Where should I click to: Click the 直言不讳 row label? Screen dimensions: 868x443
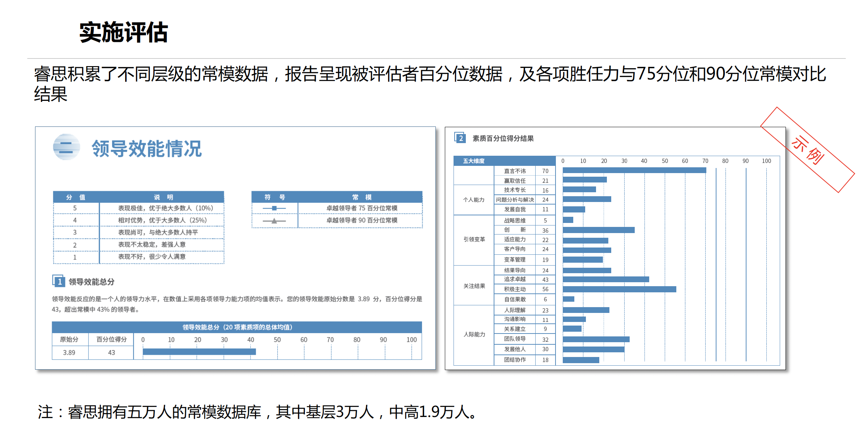pyautogui.click(x=515, y=171)
